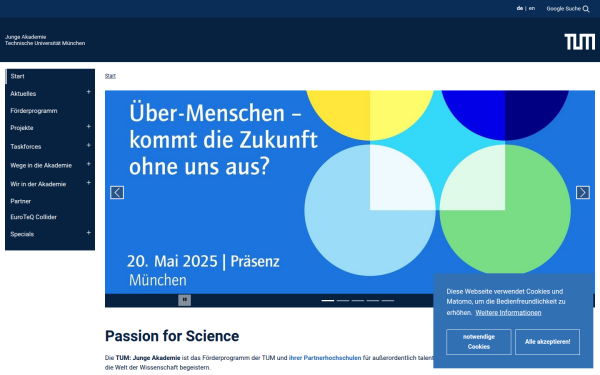Expand Wir in der Akademie plus

(88, 183)
